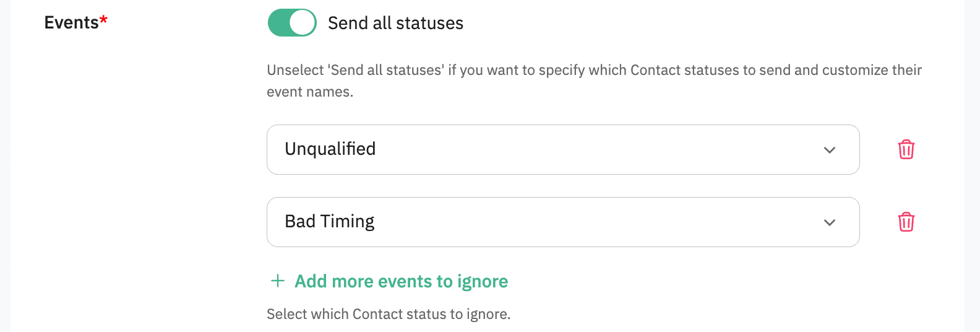Click the chevron in the Bad Timing field
The width and height of the screenshot is (980, 332).
pos(830,222)
